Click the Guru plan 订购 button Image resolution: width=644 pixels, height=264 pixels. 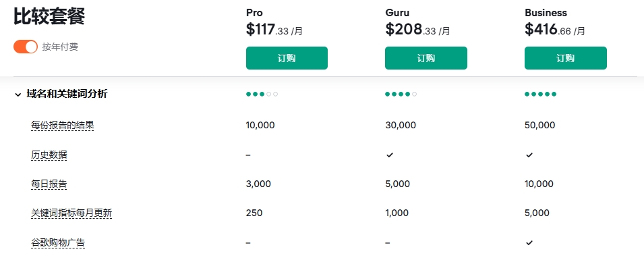pyautogui.click(x=426, y=58)
